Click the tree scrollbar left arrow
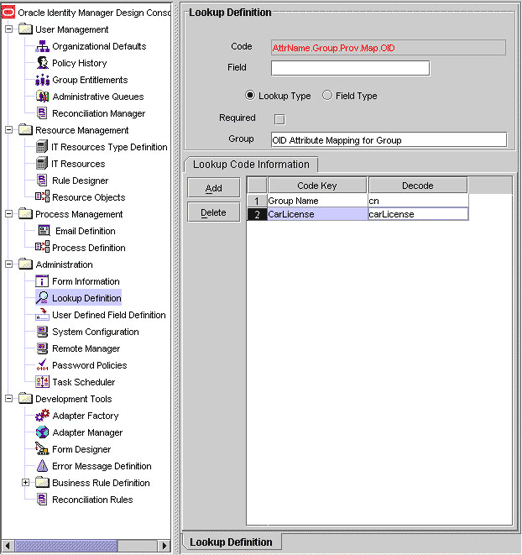The image size is (522, 555). tap(8, 545)
